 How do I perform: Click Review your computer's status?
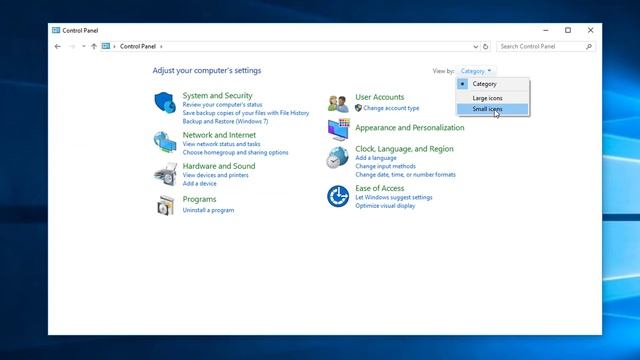point(222,105)
